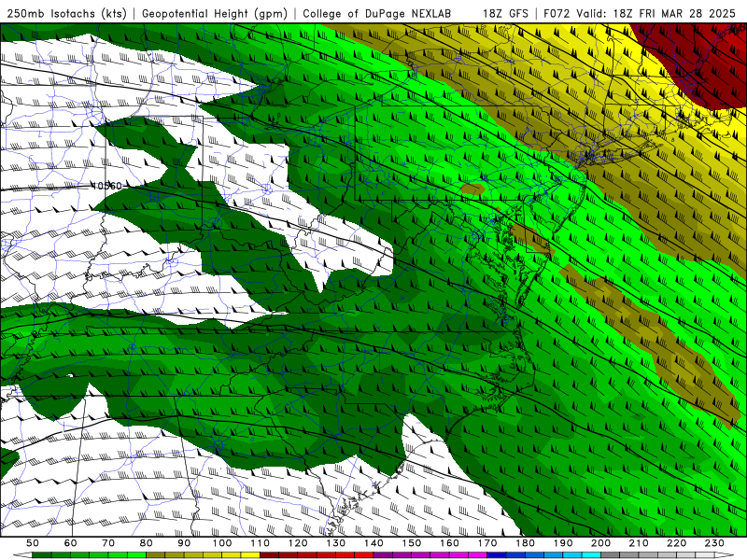The image size is (747, 560).
Task: Click the '80' color scale label
Action: [x=147, y=543]
